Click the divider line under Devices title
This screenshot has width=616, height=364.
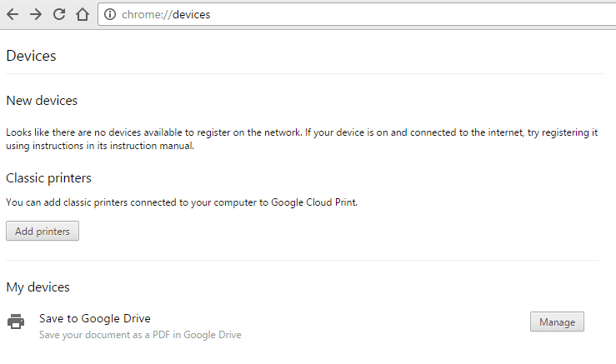tap(304, 74)
